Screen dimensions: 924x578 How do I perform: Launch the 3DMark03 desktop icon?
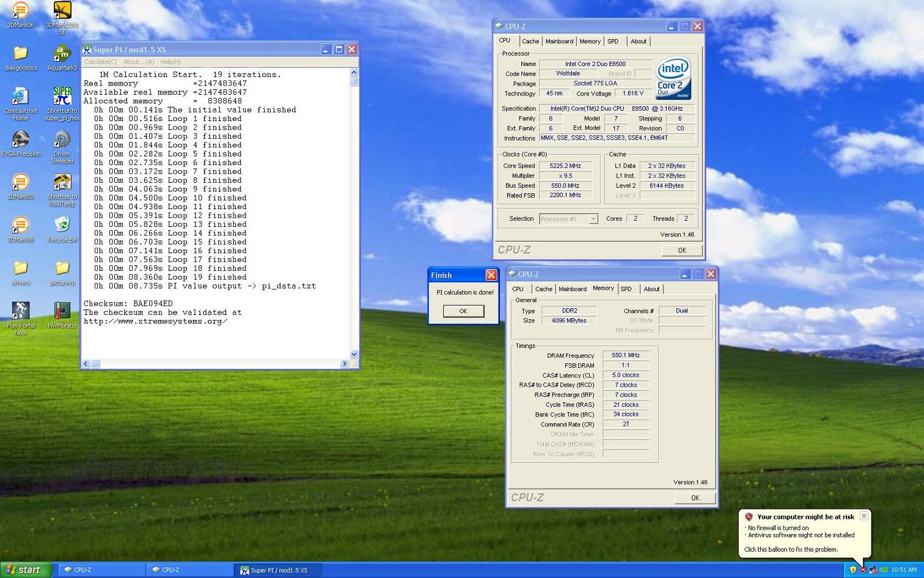tap(21, 187)
